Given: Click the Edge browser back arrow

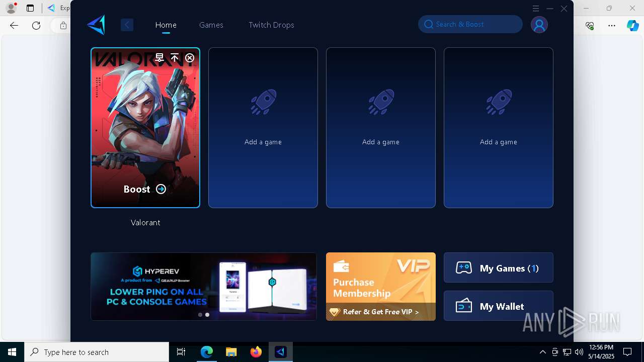Looking at the screenshot, I should (14, 26).
